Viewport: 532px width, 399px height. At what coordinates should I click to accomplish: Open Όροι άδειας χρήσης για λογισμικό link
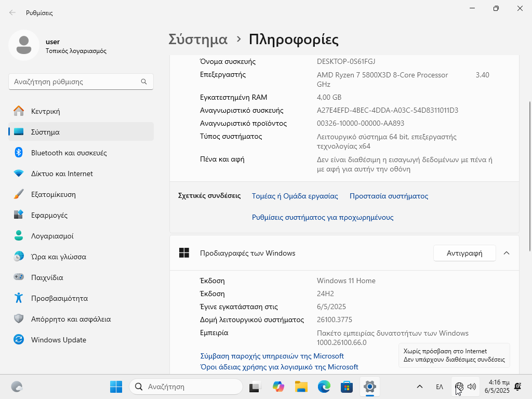click(279, 367)
